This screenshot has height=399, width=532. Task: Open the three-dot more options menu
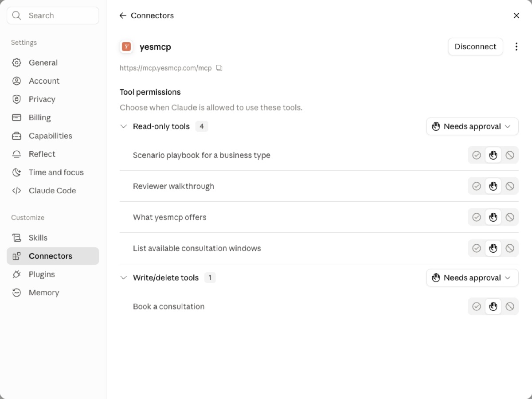pyautogui.click(x=516, y=47)
